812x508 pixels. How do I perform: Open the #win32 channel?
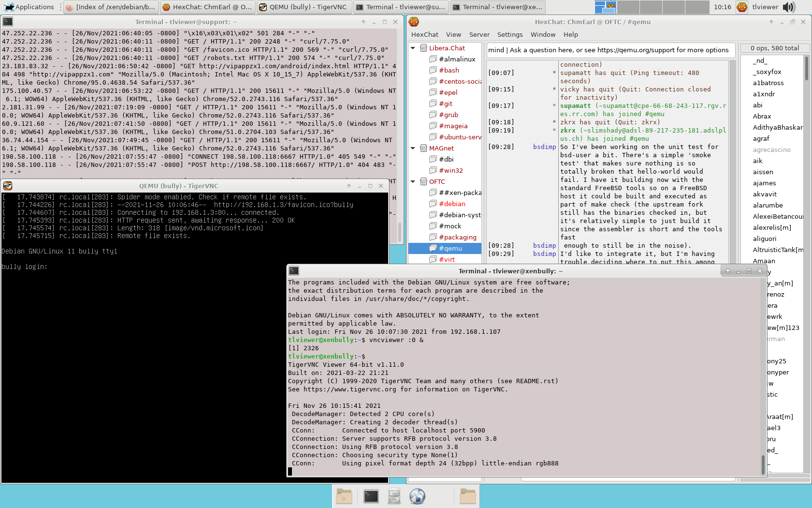click(450, 170)
